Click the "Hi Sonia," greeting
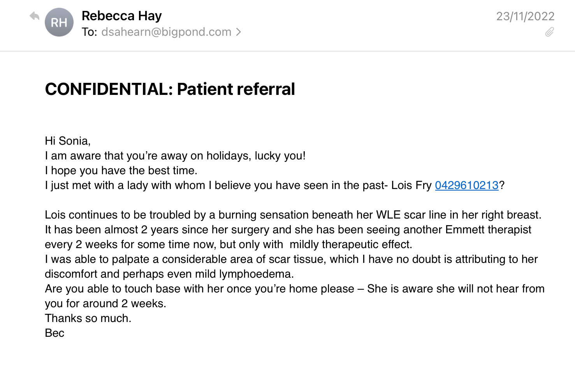This screenshot has width=575, height=392. 68,141
